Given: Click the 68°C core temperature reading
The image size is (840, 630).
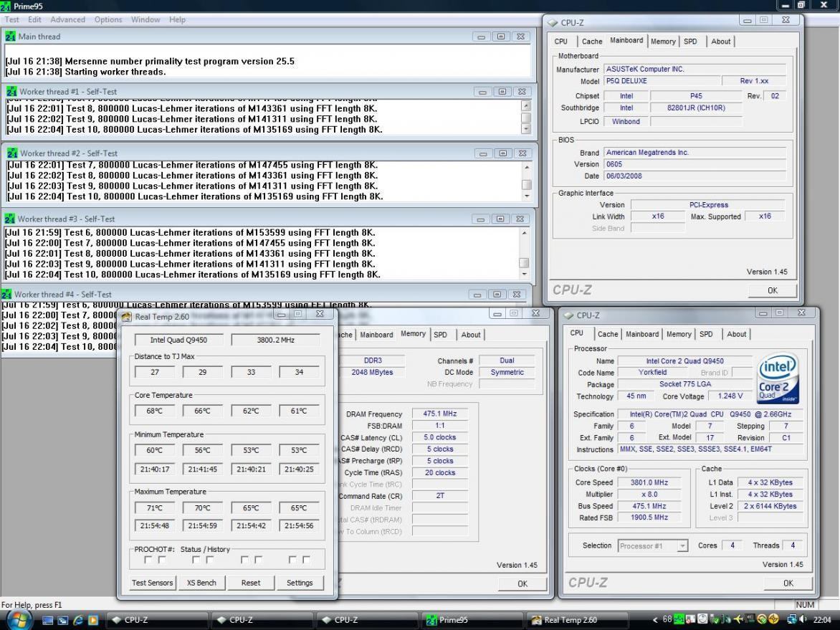Looking at the screenshot, I should (154, 411).
